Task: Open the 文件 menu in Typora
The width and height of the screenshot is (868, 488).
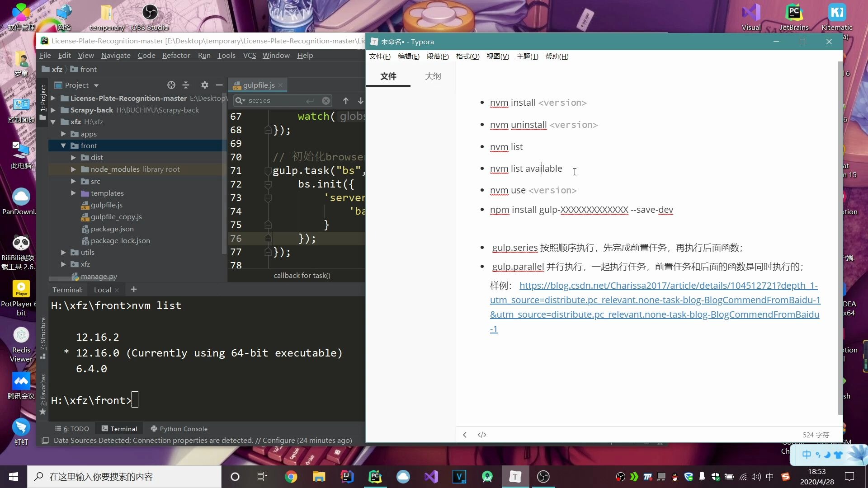Action: 379,56
